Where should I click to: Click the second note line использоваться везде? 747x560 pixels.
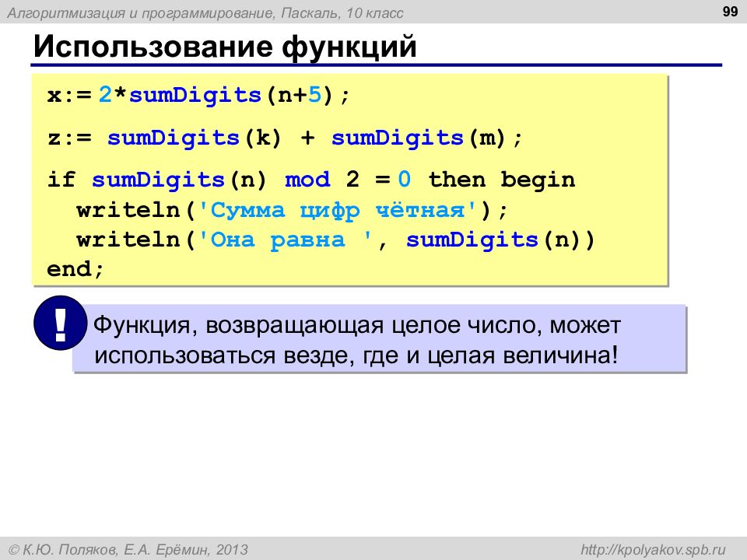[x=356, y=355]
